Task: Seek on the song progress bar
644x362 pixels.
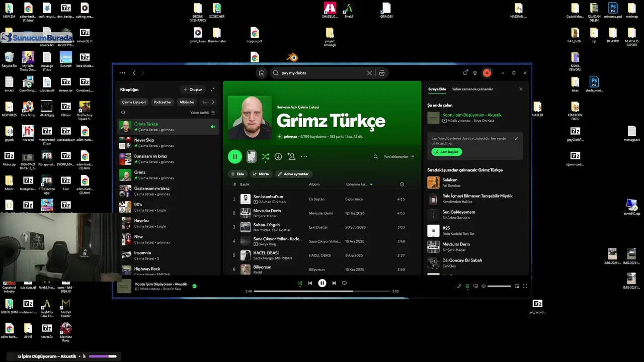Action: (322, 291)
